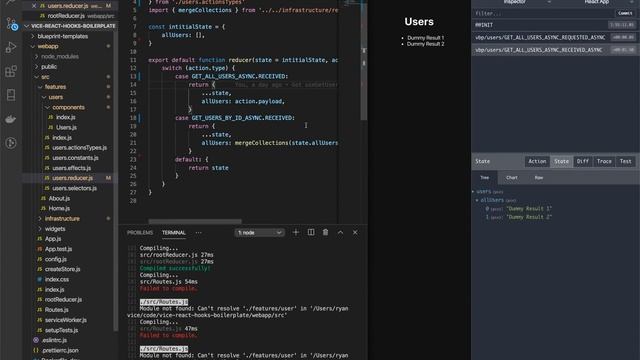The height and width of the screenshot is (360, 640).
Task: Open the Source Control view icon
Action: [x=11, y=24]
